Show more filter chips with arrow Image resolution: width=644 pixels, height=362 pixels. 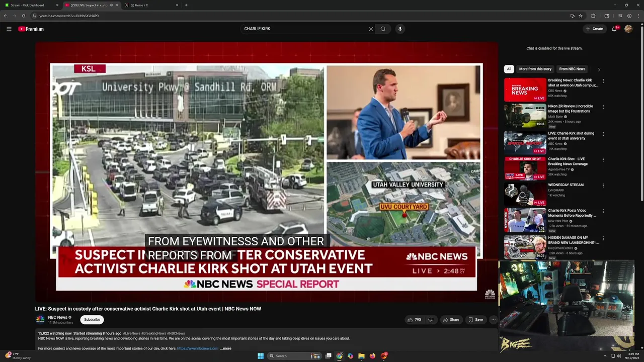599,69
